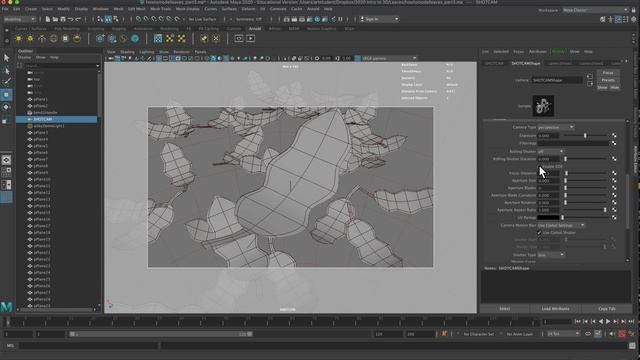
Task: Click the Outliner search field
Action: (61, 65)
